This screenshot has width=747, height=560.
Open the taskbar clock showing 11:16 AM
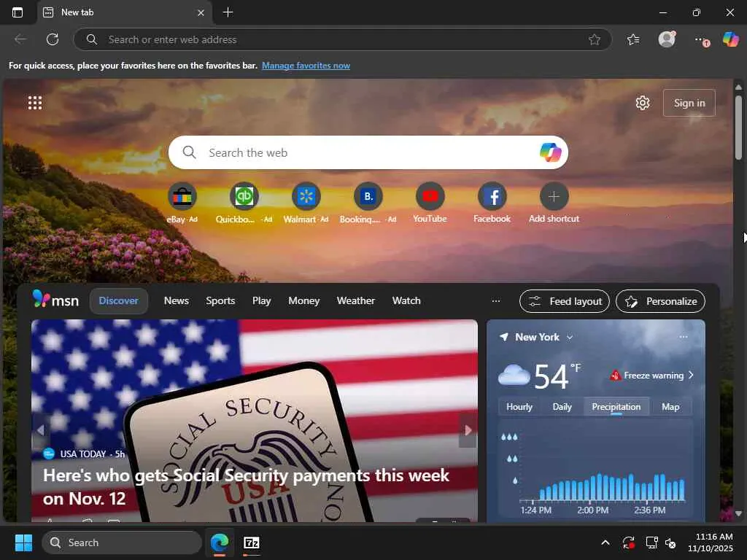click(x=711, y=542)
